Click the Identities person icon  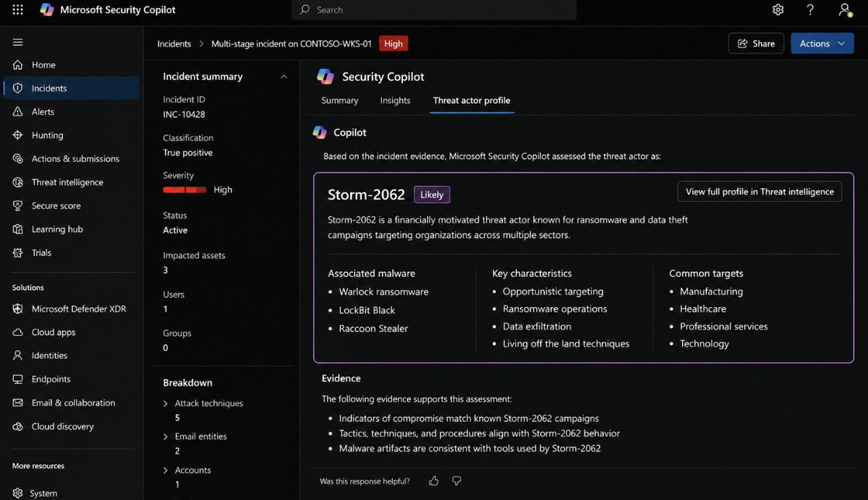click(18, 355)
